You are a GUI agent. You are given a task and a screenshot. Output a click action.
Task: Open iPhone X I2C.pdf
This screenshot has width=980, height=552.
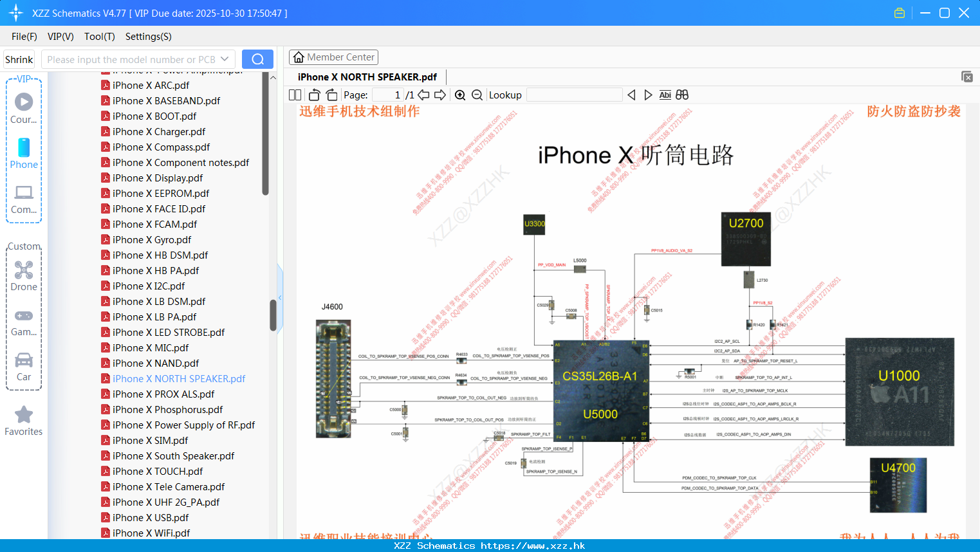(149, 286)
